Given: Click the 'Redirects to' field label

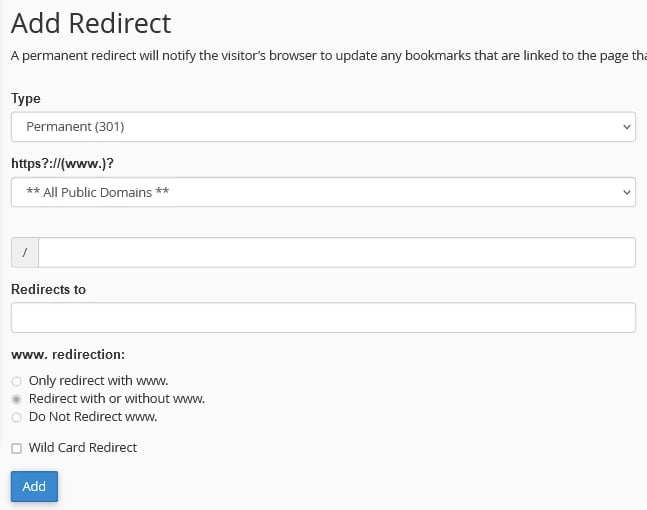Looking at the screenshot, I should pyautogui.click(x=48, y=289).
